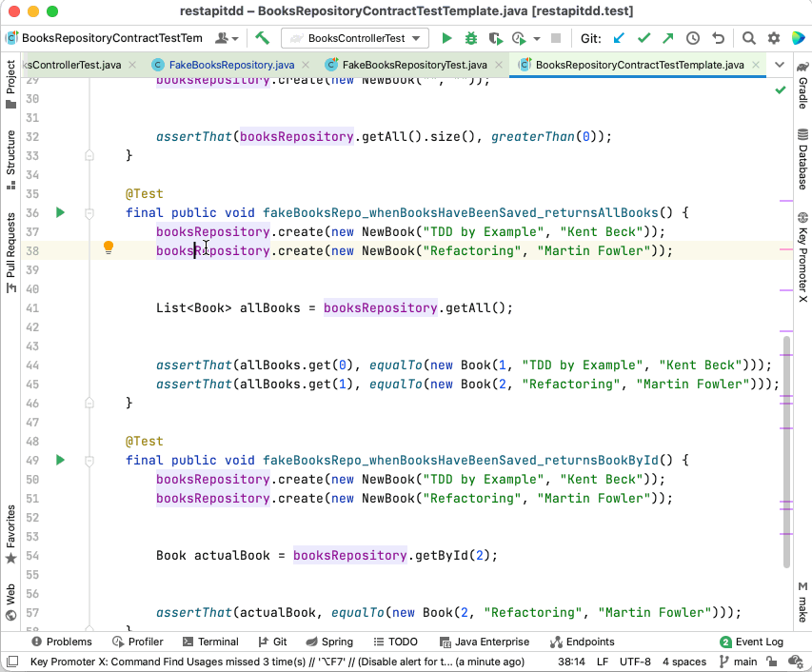Open the Terminal tool window
Screen dimensions: 812x672
coord(210,642)
